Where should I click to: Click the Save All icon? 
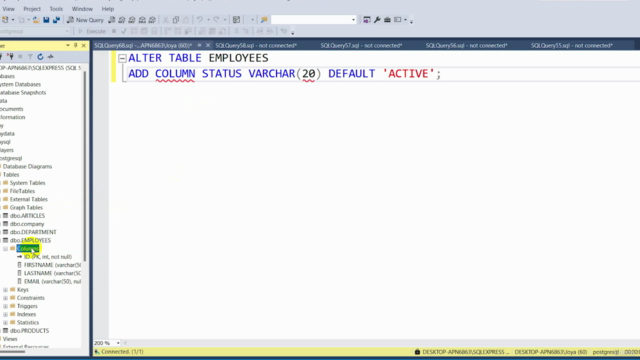point(56,20)
